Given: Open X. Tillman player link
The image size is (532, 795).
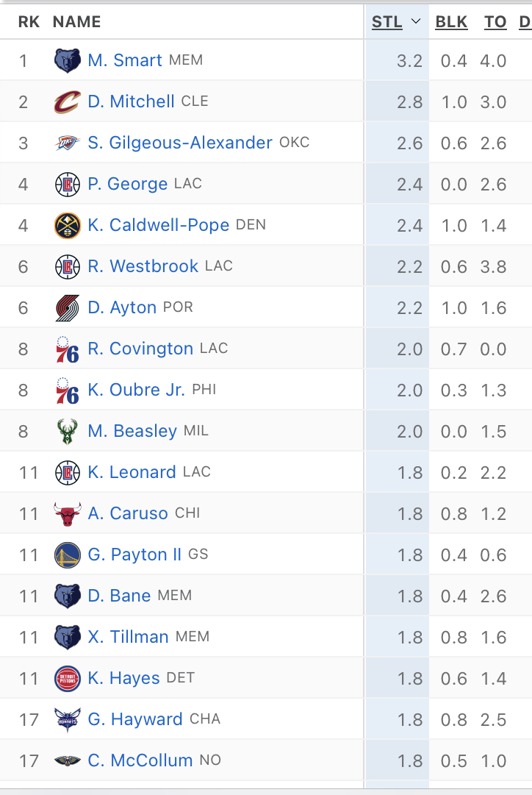Looking at the screenshot, I should pos(128,637).
